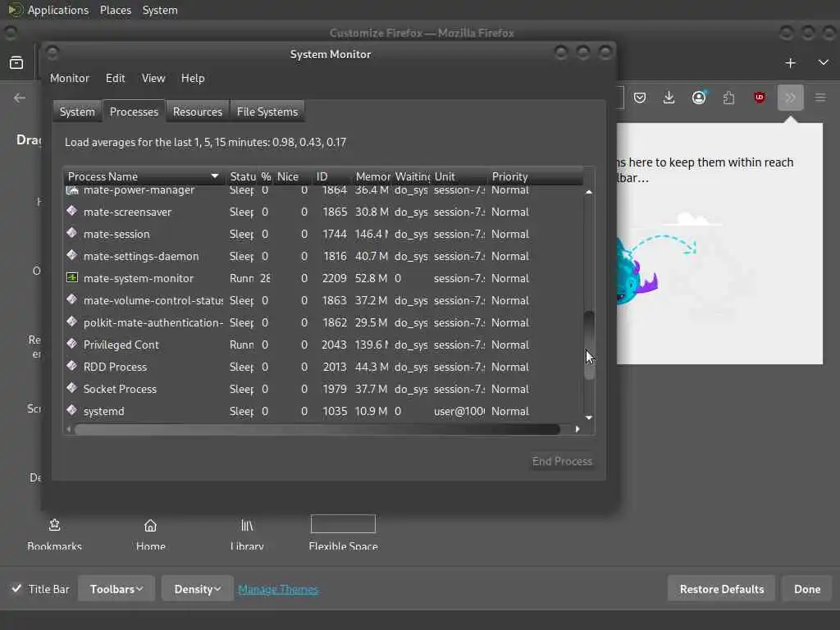Image resolution: width=840 pixels, height=630 pixels.
Task: Click the Firefox back arrow
Action: click(x=20, y=98)
